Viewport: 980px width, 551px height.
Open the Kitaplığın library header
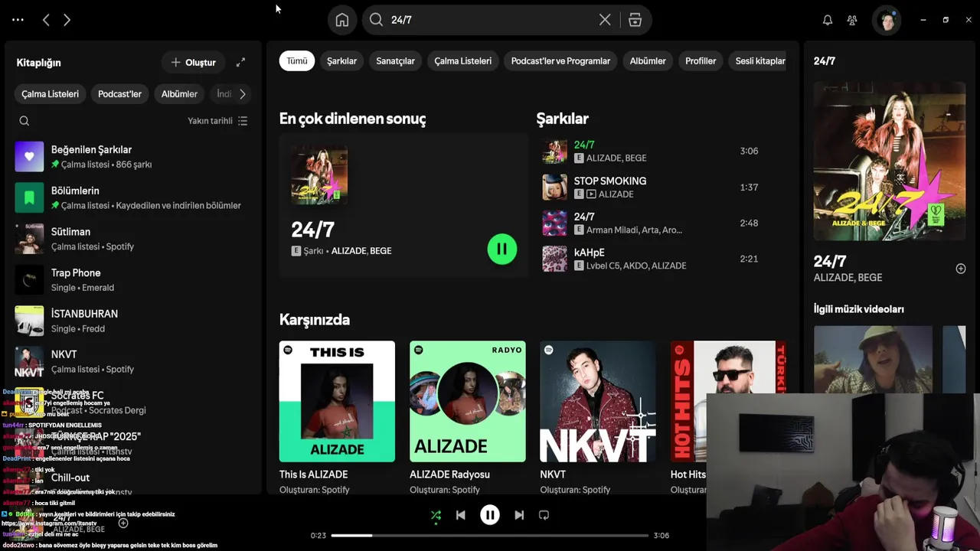38,62
